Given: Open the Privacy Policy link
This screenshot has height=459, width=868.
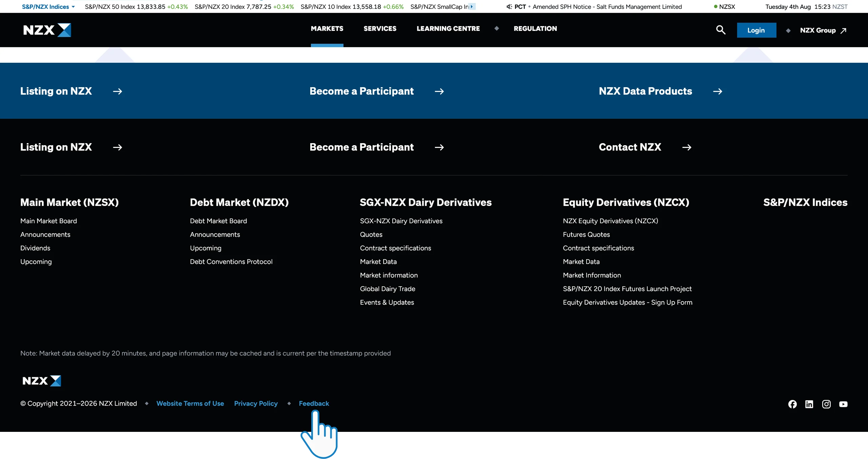Looking at the screenshot, I should [256, 403].
